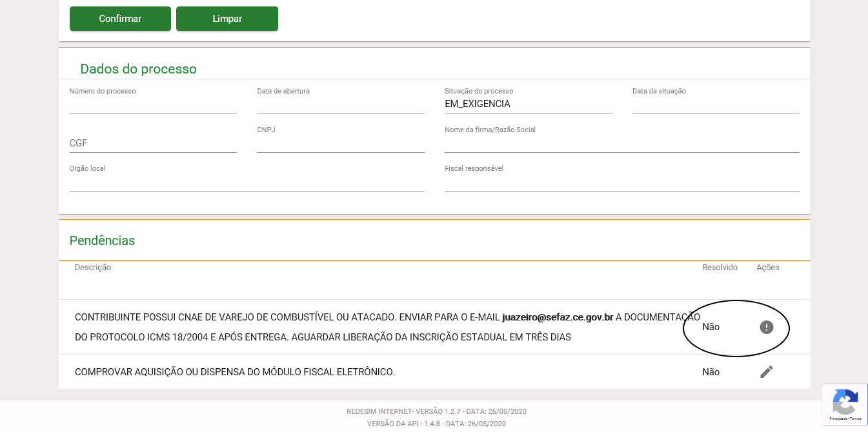Select the Data de abertura field
The width and height of the screenshot is (868, 432).
(341, 104)
